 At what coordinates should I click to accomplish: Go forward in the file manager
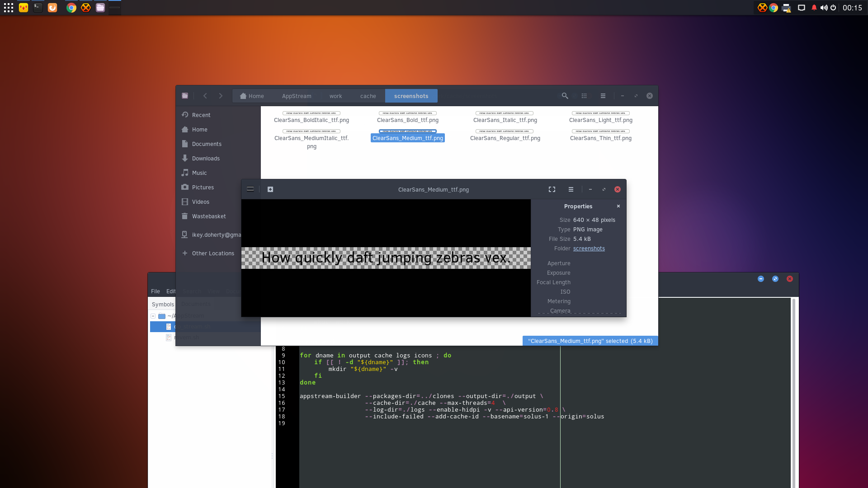(x=221, y=96)
